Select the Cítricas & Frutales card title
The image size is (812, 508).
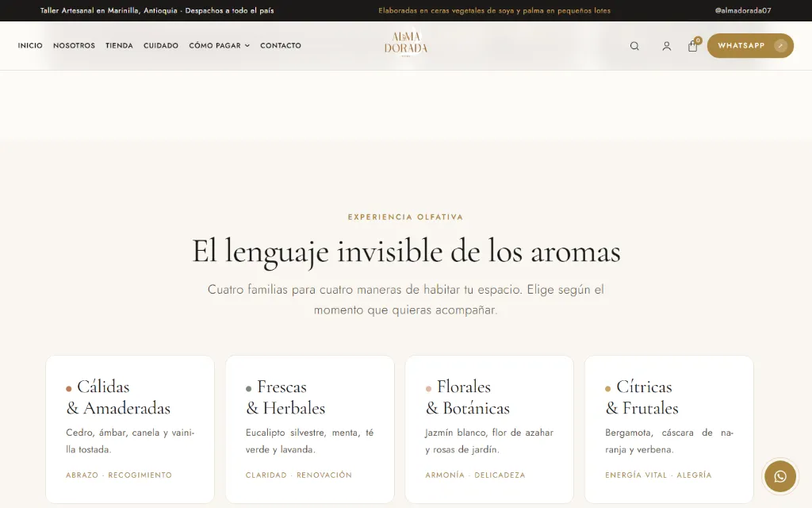coord(642,397)
